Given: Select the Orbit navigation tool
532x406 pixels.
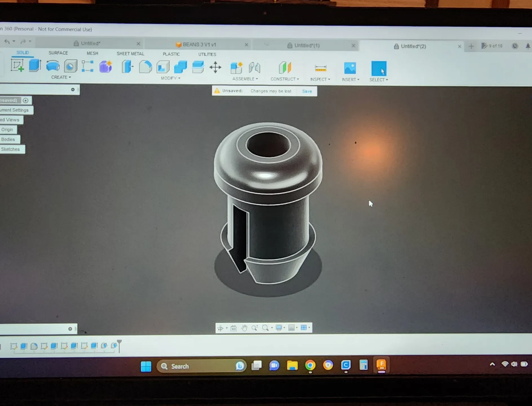Looking at the screenshot, I should [x=220, y=328].
